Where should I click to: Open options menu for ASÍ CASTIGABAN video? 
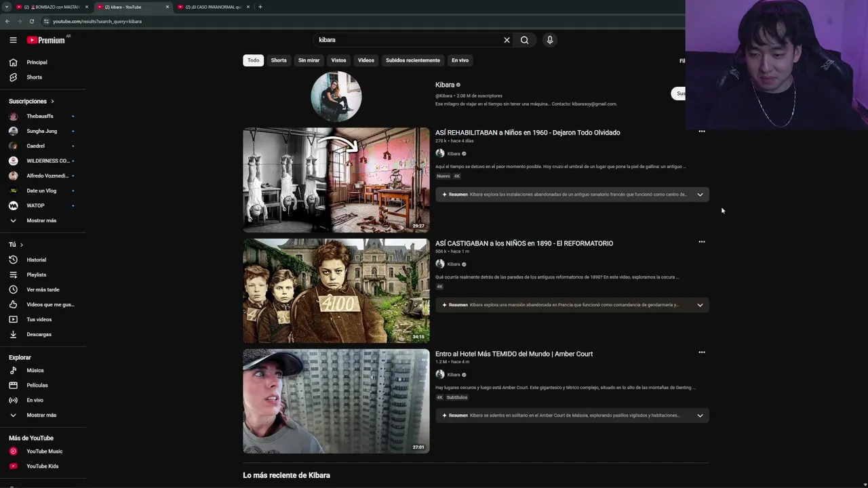702,242
